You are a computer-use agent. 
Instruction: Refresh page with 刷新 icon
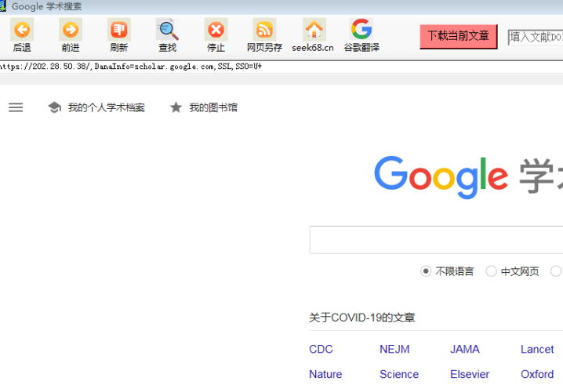(x=119, y=30)
